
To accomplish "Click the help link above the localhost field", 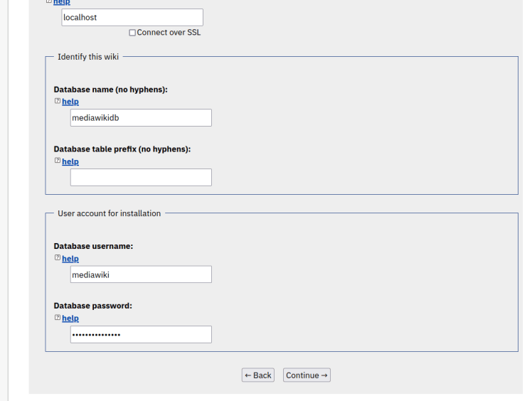I will [x=62, y=2].
